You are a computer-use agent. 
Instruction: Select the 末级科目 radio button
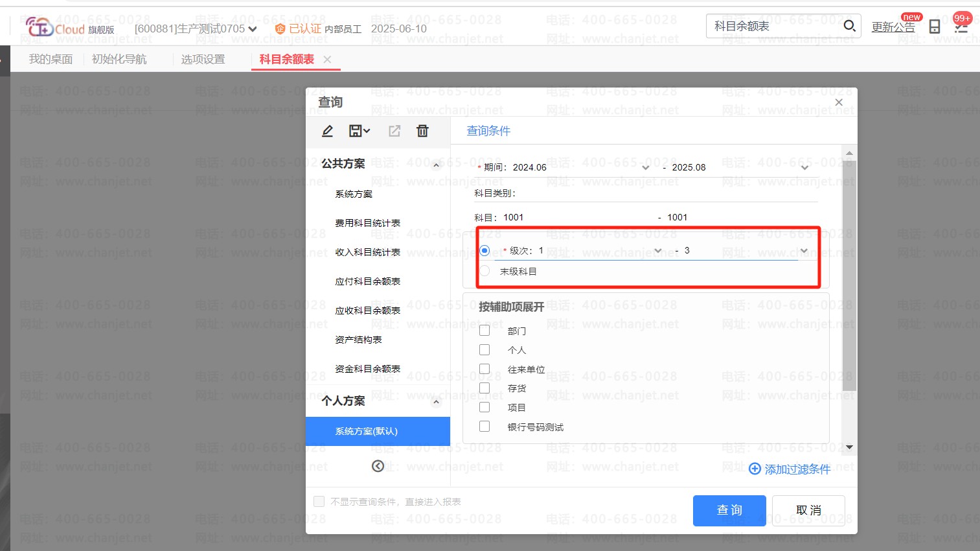click(x=484, y=271)
